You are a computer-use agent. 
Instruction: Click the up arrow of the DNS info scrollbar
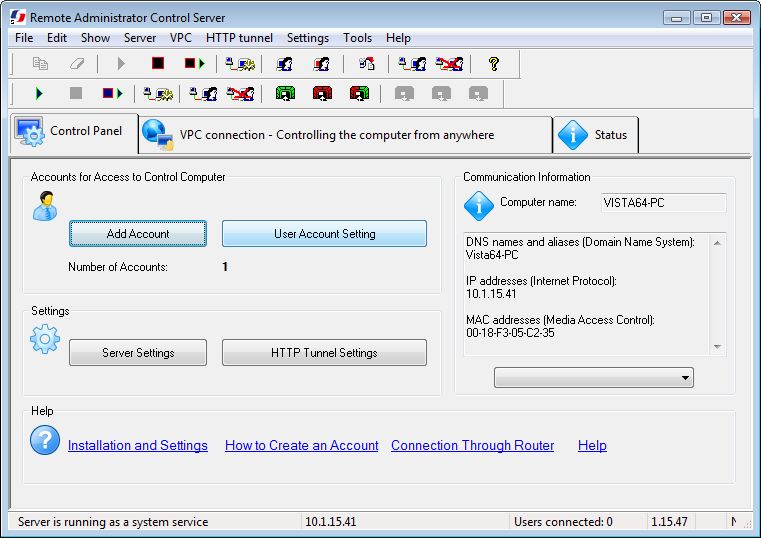click(x=717, y=243)
